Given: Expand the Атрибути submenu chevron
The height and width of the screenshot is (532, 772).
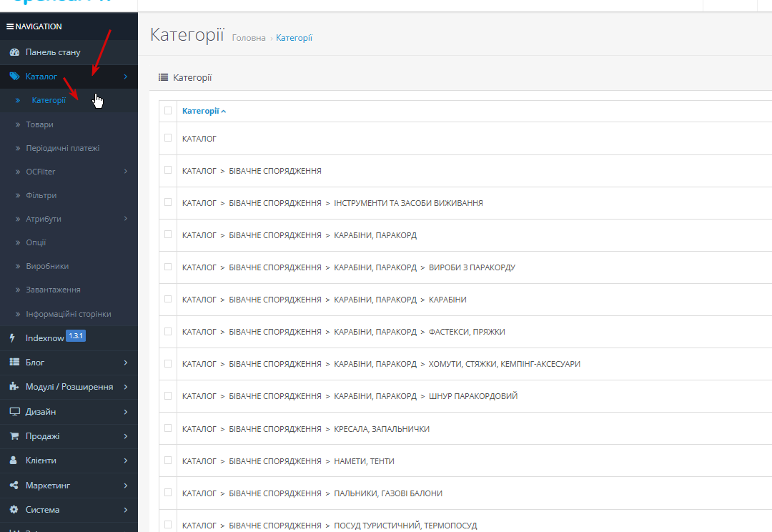Looking at the screenshot, I should click(125, 219).
